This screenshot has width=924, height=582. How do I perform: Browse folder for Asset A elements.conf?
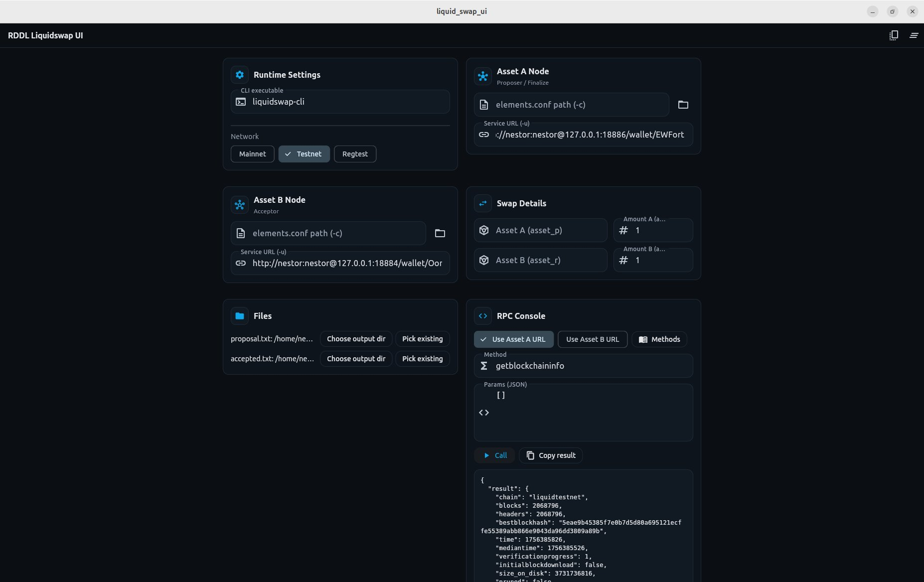click(683, 105)
